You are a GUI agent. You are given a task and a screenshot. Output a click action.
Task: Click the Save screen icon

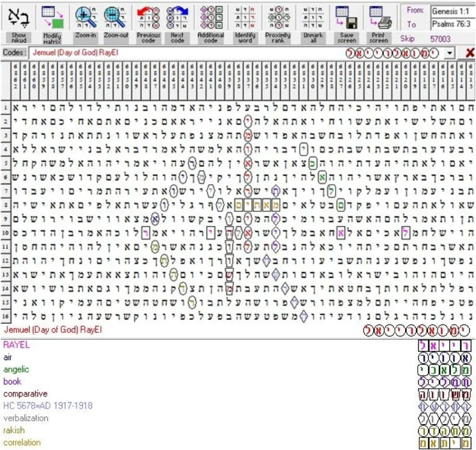point(346,17)
